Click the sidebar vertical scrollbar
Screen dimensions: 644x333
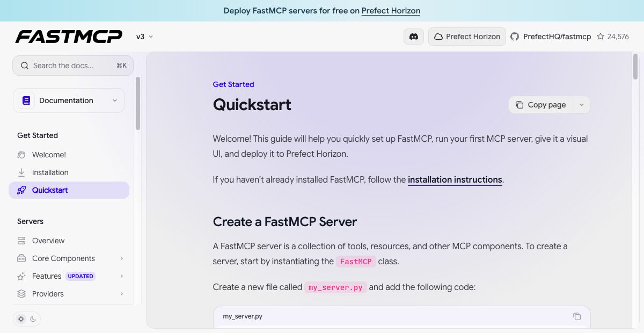138,103
